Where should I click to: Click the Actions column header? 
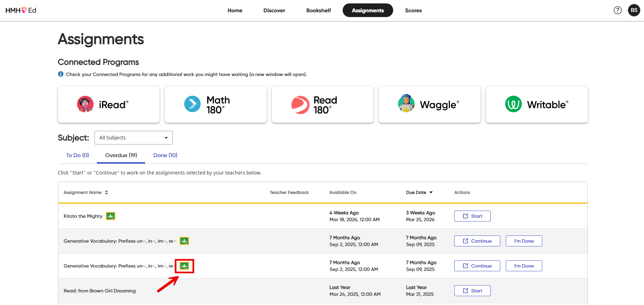[462, 193]
